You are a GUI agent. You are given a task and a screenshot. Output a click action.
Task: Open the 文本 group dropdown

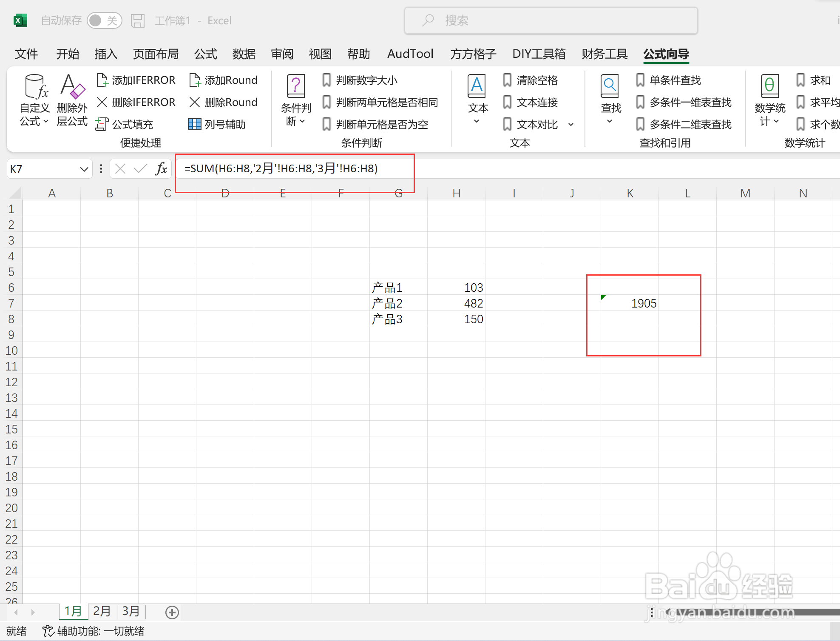(x=477, y=121)
